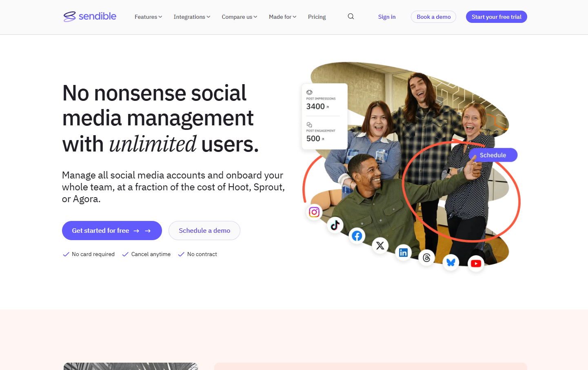Click the Book a demo button
Screen dimensions: 588x370
(433, 17)
